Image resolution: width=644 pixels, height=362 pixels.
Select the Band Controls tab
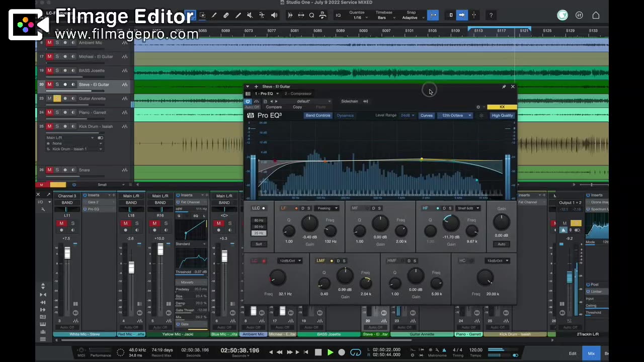coord(318,116)
